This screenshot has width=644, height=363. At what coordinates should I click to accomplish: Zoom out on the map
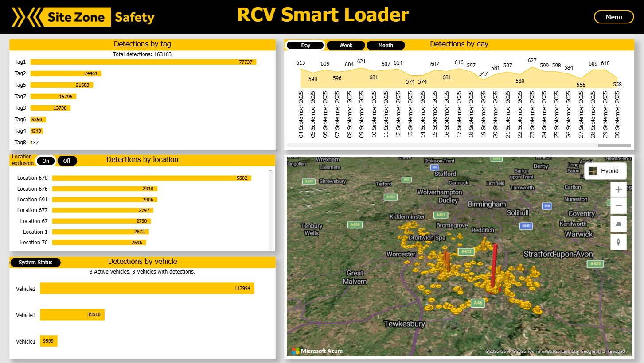[619, 206]
